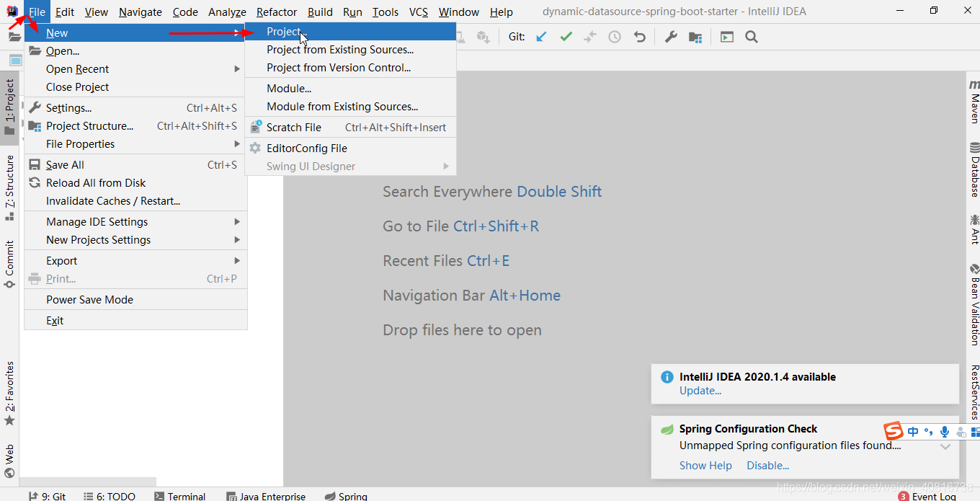The image size is (980, 501).
Task: Open the Refactor menu
Action: pyautogui.click(x=277, y=12)
